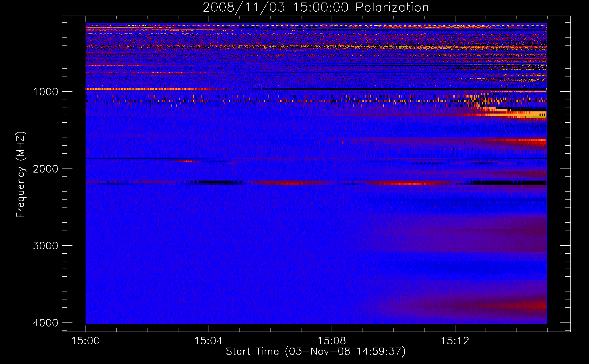Click the 2000 frequency tick label
The height and width of the screenshot is (364, 589).
click(46, 169)
